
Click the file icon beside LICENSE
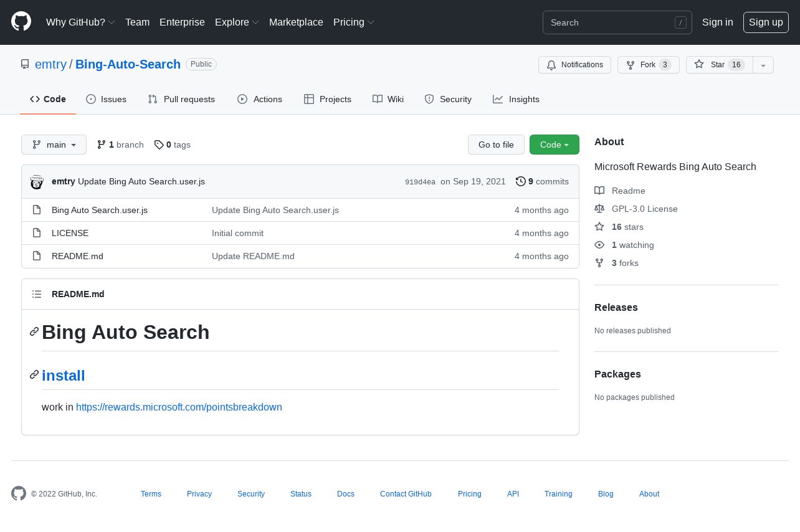point(37,233)
